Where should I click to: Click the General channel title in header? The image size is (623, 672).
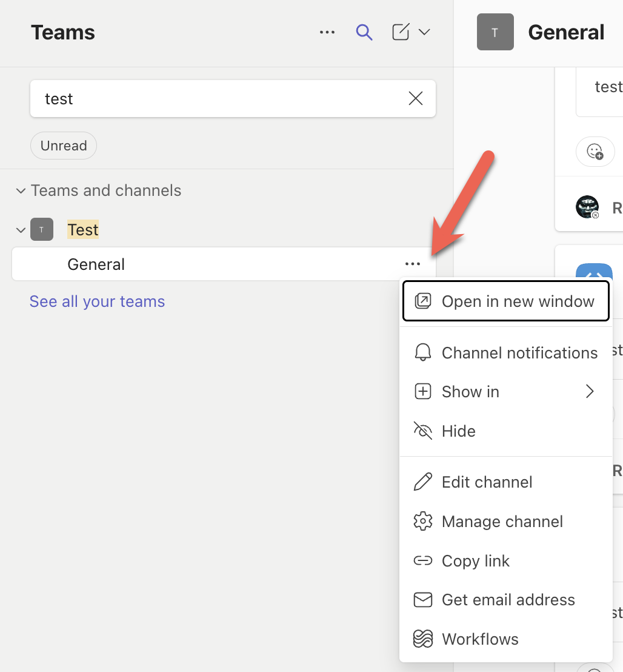[565, 32]
